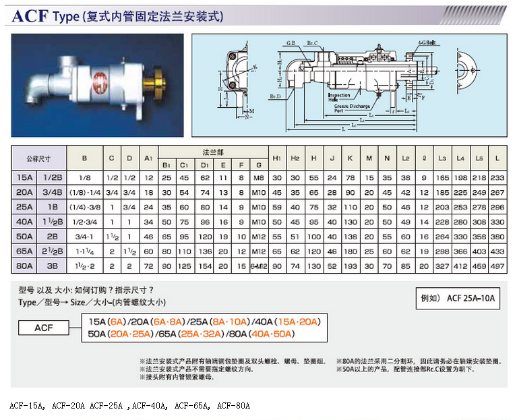This screenshot has width=515, height=420.
Task: Click the ACF Type title heading
Action: coord(117,16)
